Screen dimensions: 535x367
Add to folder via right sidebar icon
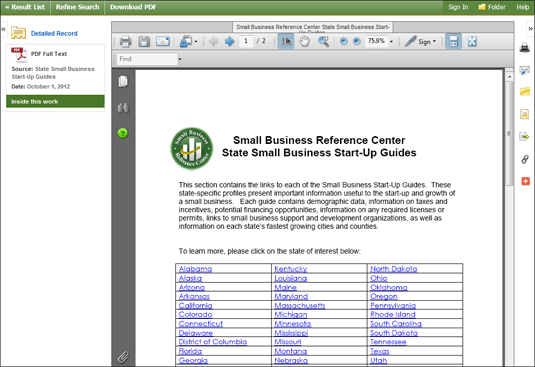pos(525,91)
